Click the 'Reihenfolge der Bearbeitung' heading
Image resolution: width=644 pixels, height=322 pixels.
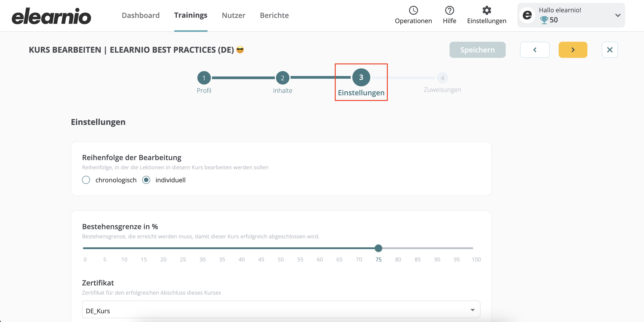(x=132, y=157)
